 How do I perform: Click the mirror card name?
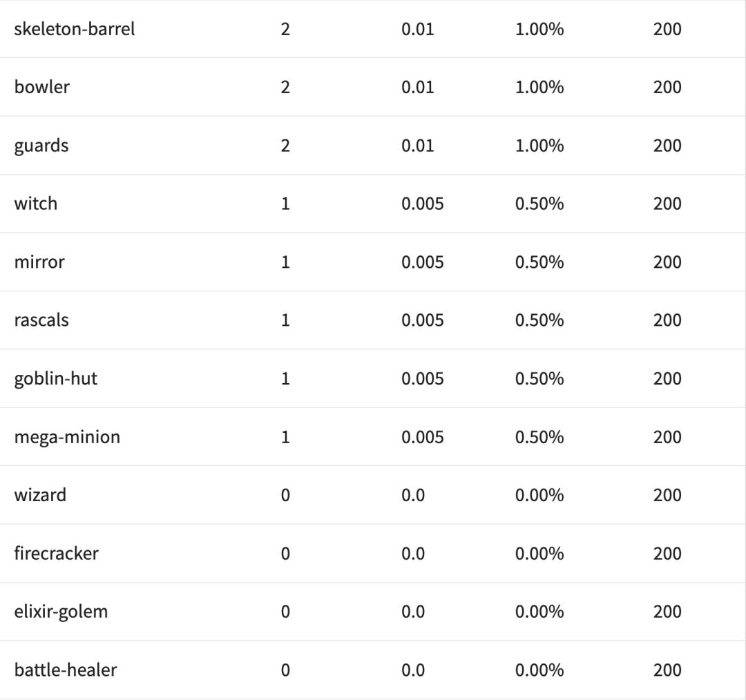(x=39, y=262)
